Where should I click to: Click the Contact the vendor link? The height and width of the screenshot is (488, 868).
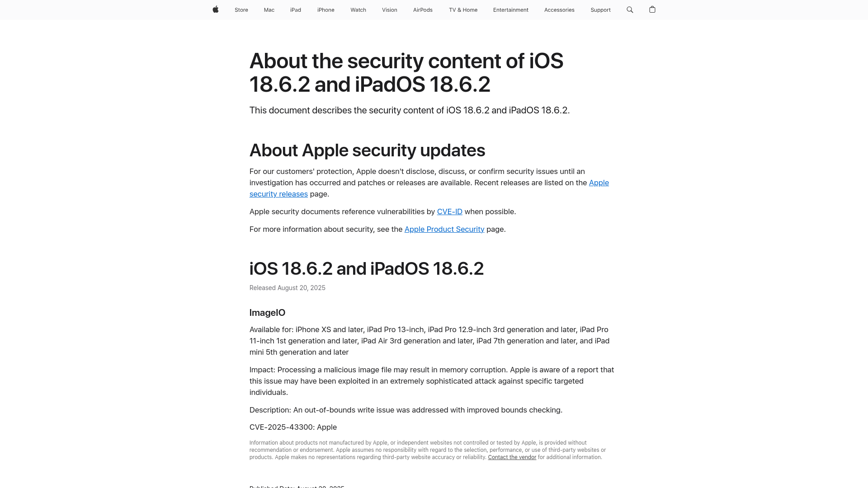[512, 457]
